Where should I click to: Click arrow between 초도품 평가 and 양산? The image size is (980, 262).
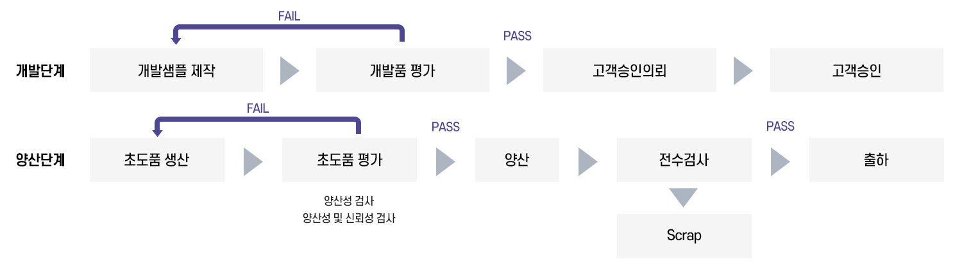(445, 162)
